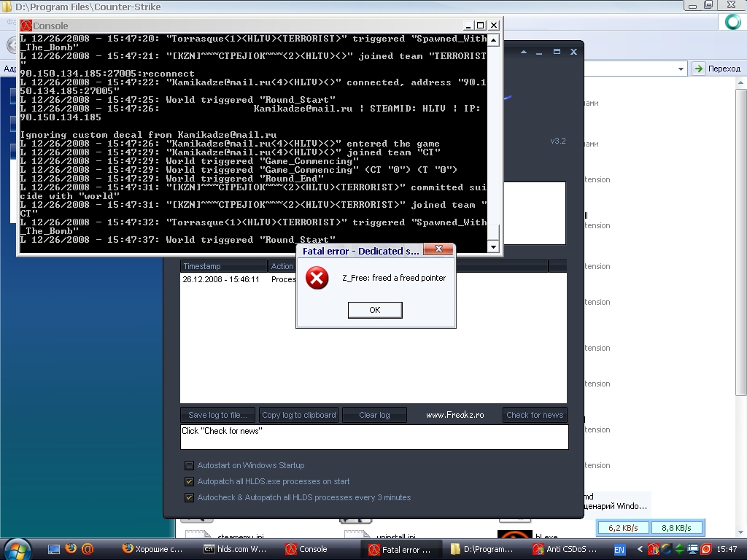Toggle Autostart on Windows Startup checkbox

pyautogui.click(x=189, y=466)
